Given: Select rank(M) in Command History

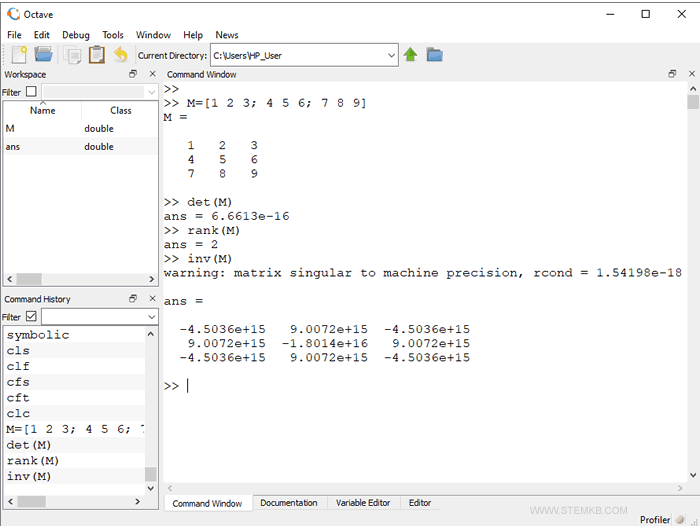Looking at the screenshot, I should coord(33,460).
